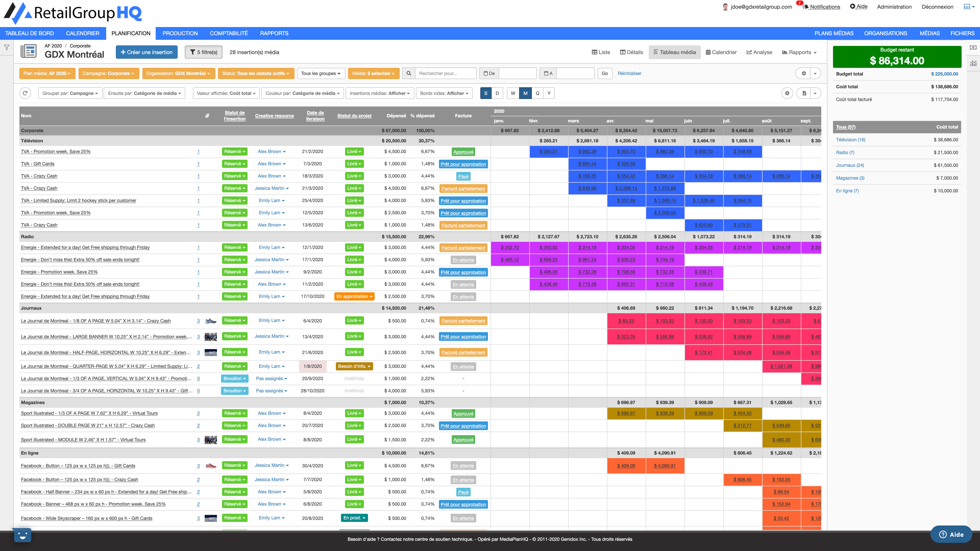Switch timeline scale to Q quarter
Image resolution: width=980 pixels, height=551 pixels.
(537, 93)
